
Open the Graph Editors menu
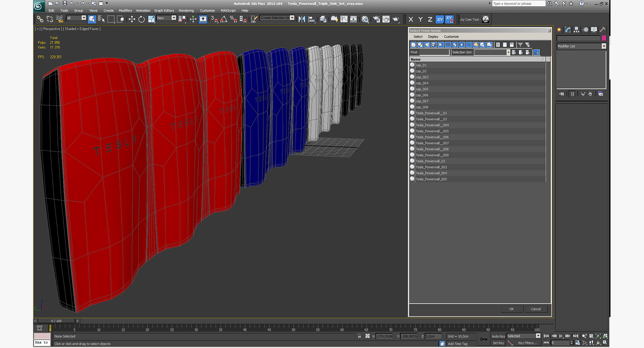tap(164, 10)
